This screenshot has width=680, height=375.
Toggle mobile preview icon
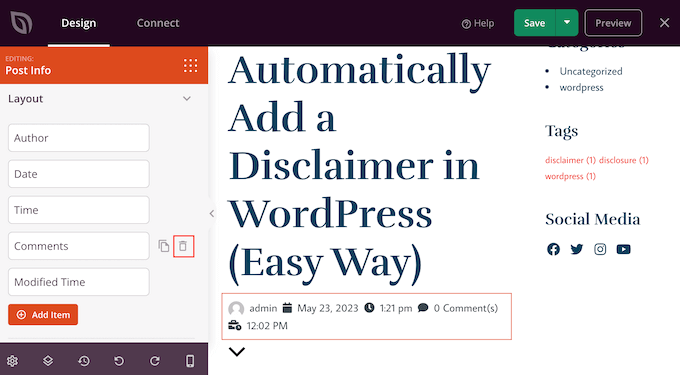click(x=190, y=361)
